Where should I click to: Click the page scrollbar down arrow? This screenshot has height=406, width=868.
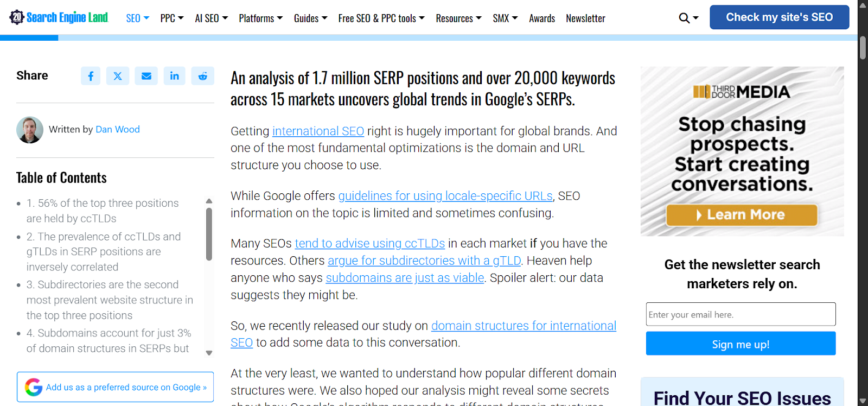coord(863,401)
